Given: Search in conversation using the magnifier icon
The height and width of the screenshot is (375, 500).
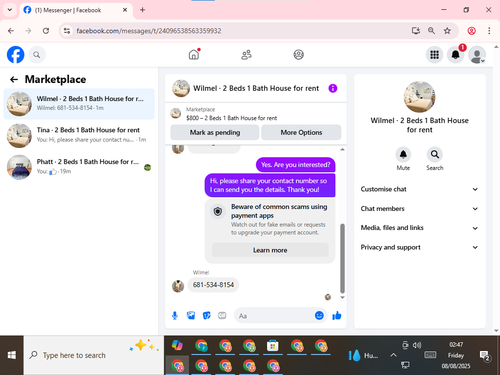Looking at the screenshot, I should [x=435, y=154].
